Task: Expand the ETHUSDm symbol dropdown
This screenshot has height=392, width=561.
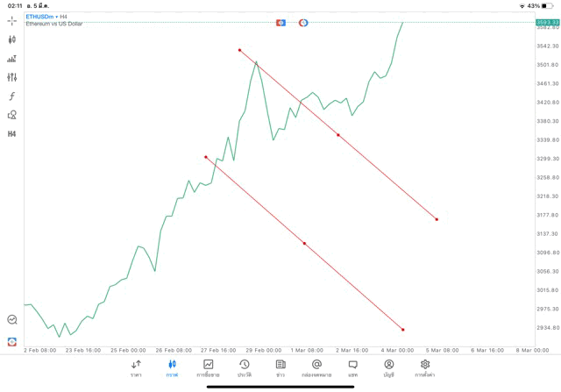Action: pyautogui.click(x=42, y=17)
